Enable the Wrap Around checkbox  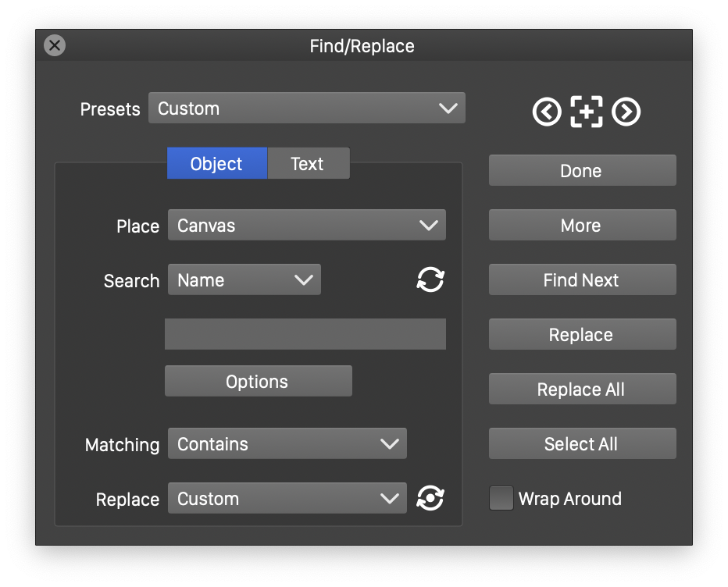(501, 498)
